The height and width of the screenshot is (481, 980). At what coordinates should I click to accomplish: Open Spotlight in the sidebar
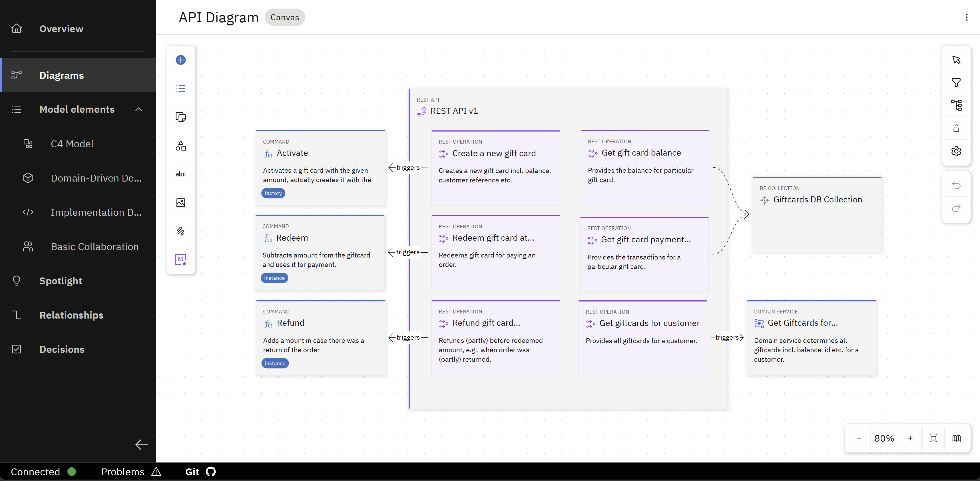click(x=78, y=281)
